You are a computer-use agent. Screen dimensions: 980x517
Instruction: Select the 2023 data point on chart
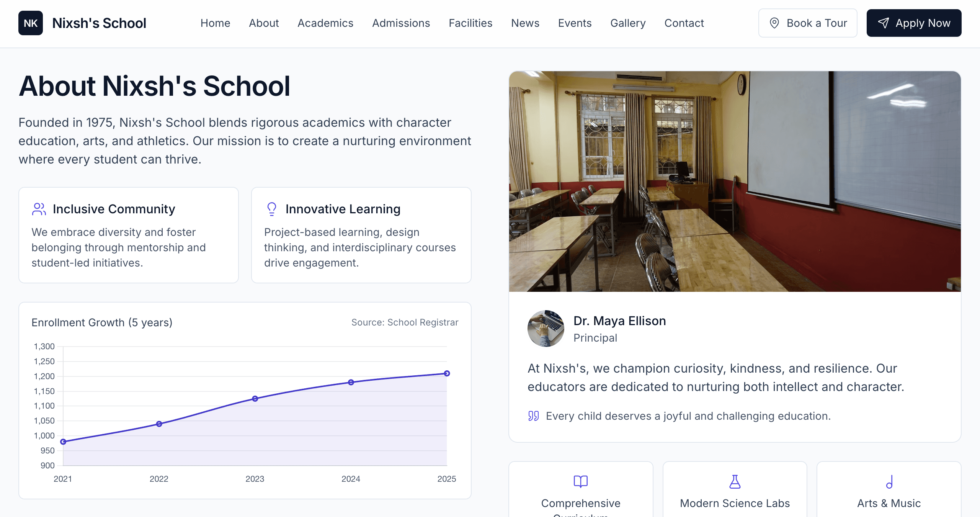point(255,399)
